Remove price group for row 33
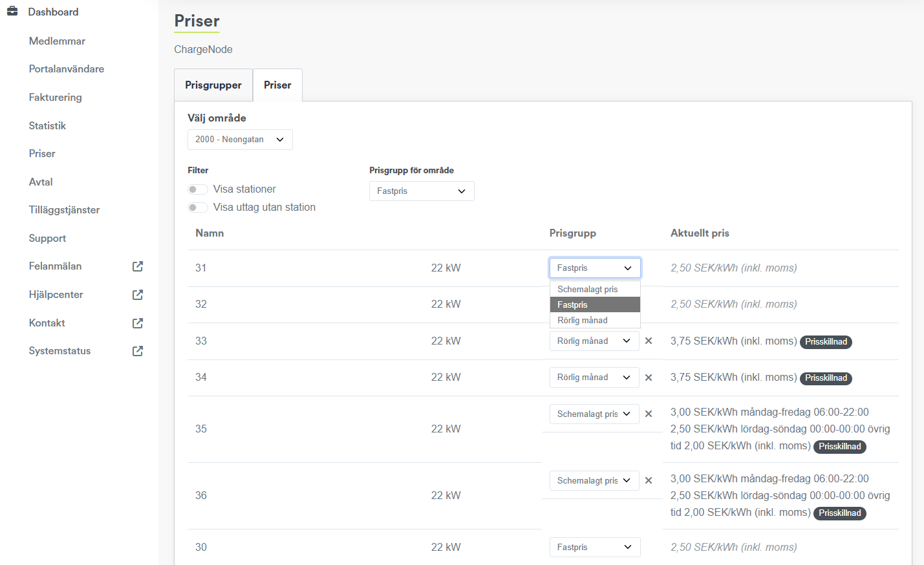This screenshot has width=924, height=565. click(x=649, y=341)
